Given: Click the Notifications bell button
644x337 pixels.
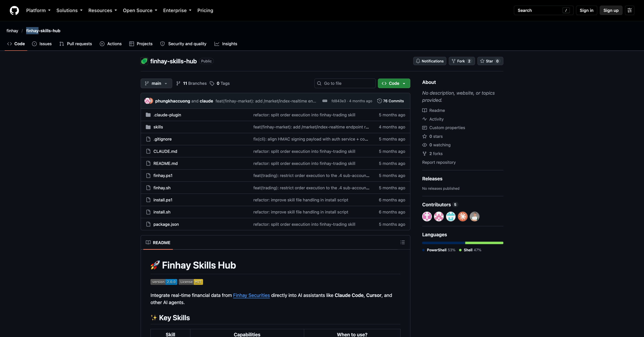Looking at the screenshot, I should coord(430,61).
